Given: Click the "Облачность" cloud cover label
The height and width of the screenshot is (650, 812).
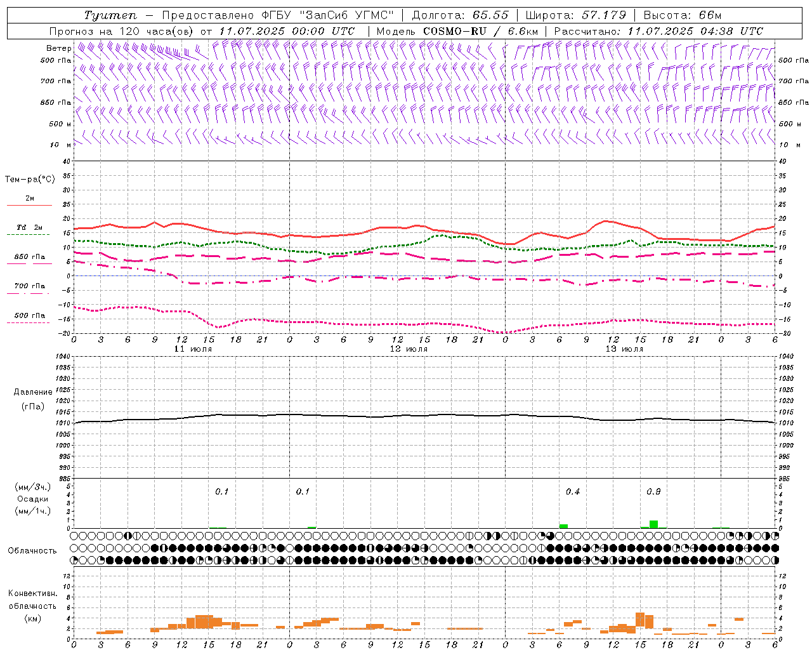Looking at the screenshot, I should (x=32, y=550).
